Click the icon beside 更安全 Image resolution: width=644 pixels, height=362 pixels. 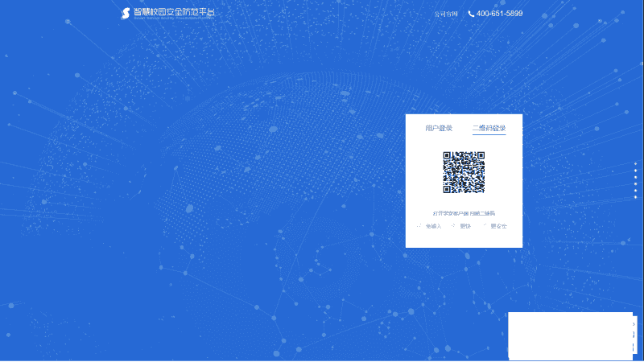[485, 226]
